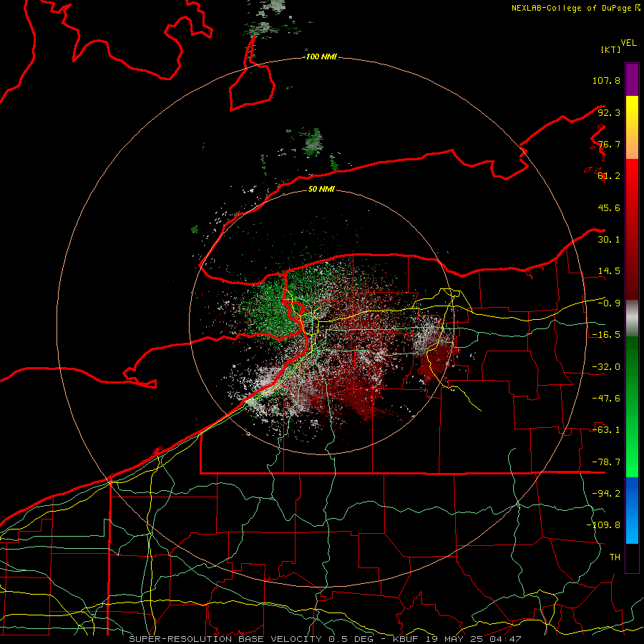The height and width of the screenshot is (644, 644).
Task: Click the -109.8 velocity scale value
Action: point(603,525)
